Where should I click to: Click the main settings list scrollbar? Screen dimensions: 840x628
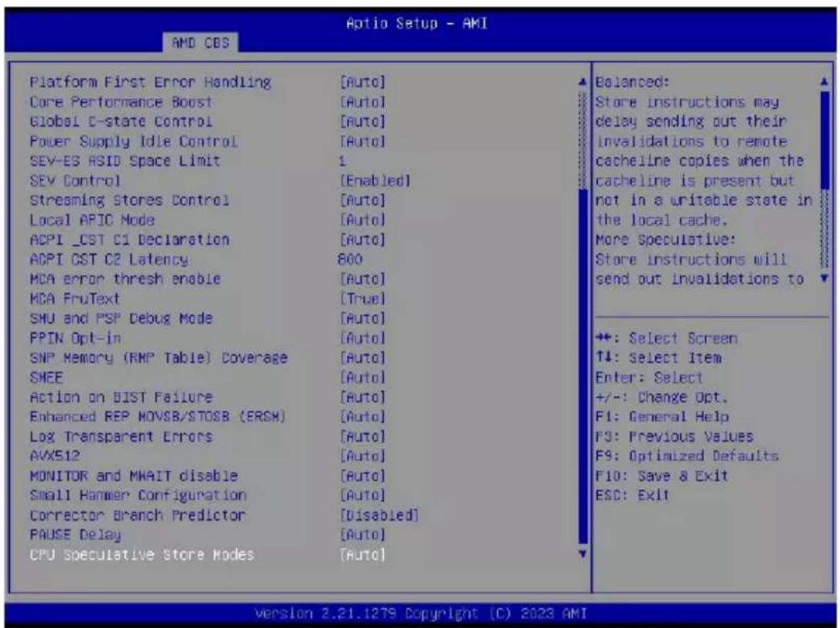(583, 318)
